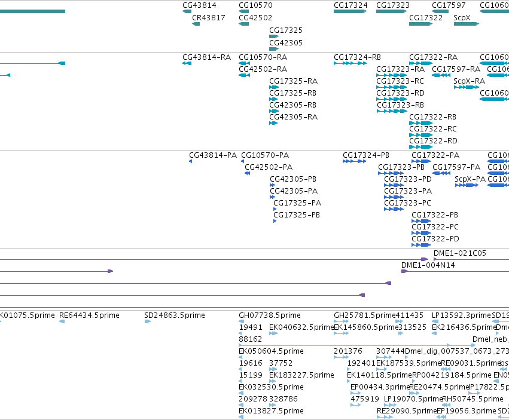This screenshot has height=420, width=509.
Task: Select the CR43817 gene feature
Action: [x=196, y=24]
